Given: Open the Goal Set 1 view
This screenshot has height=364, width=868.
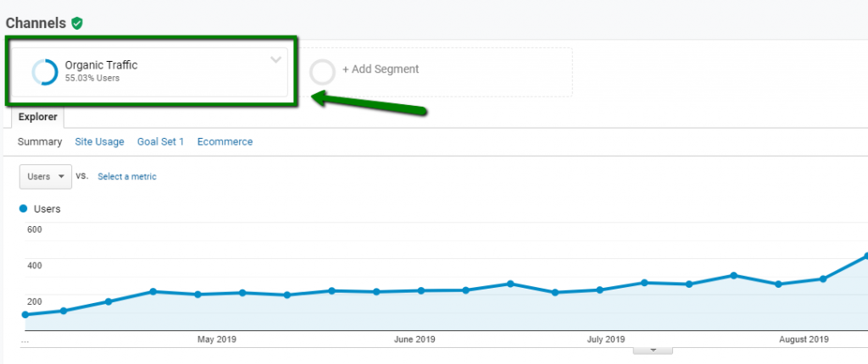Looking at the screenshot, I should (160, 141).
